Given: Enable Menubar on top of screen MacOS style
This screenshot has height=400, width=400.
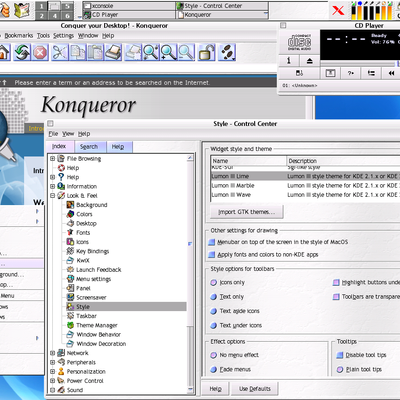Looking at the screenshot, I should tap(212, 242).
